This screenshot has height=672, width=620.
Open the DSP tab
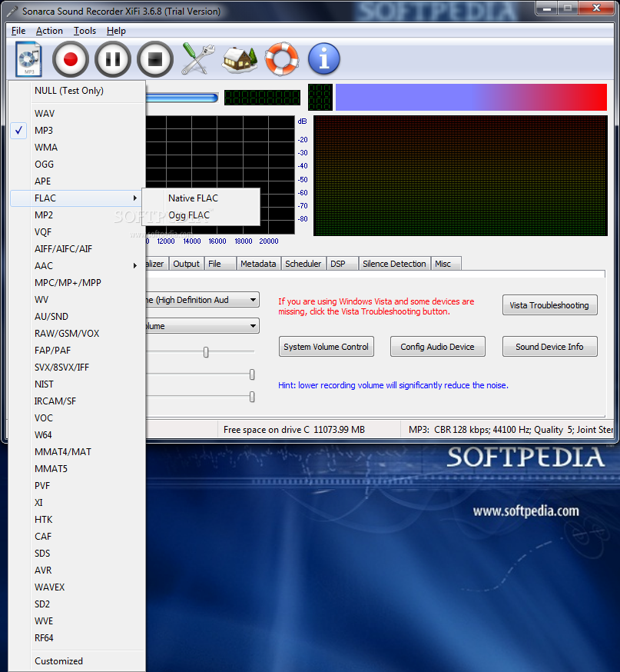click(x=342, y=264)
